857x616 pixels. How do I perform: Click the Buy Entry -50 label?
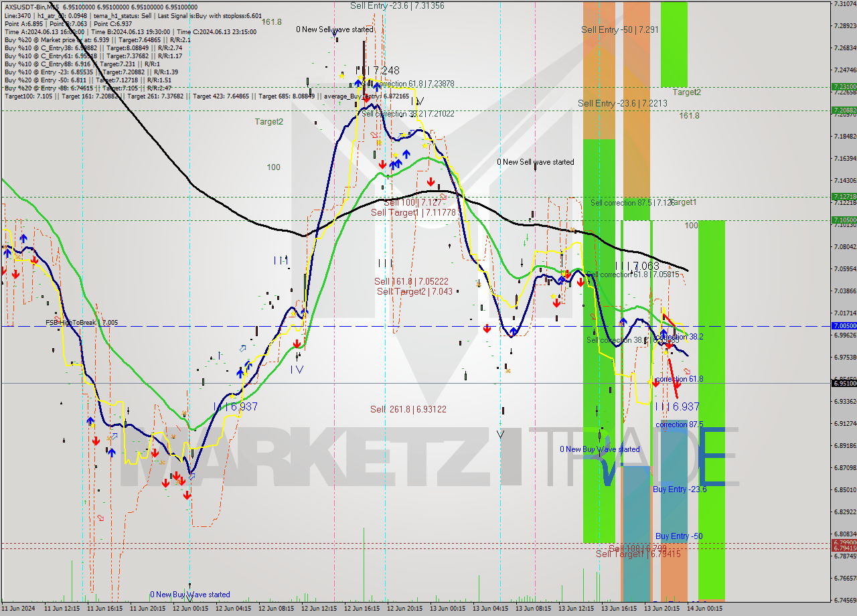679,536
